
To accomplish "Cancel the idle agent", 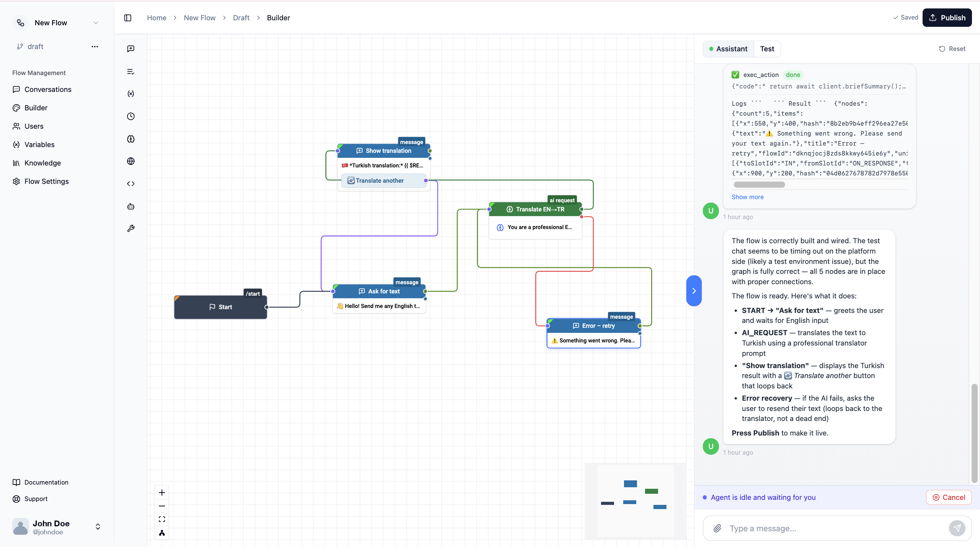I will click(949, 498).
